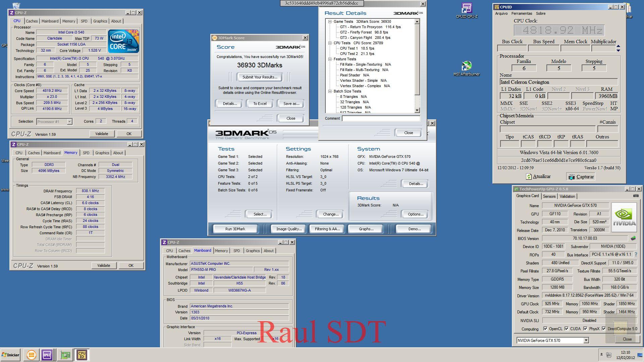Image resolution: width=644 pixels, height=362 pixels.
Task: Click Iniciar start button
Action: click(10, 355)
